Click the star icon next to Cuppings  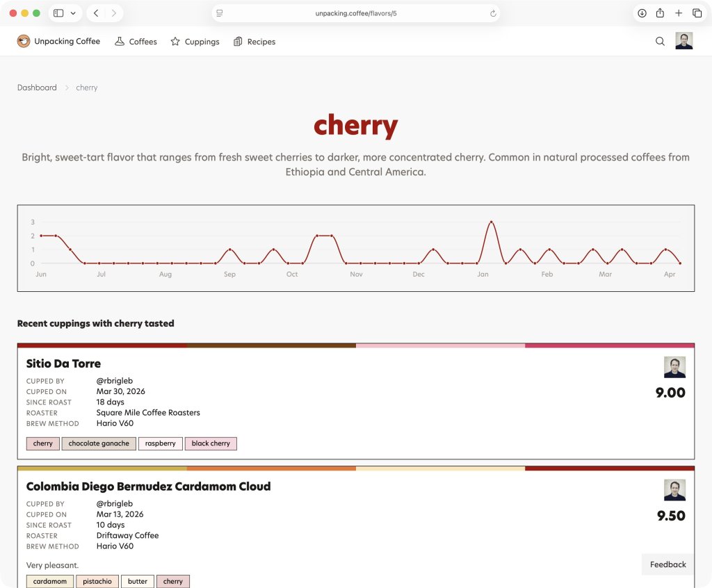(175, 41)
